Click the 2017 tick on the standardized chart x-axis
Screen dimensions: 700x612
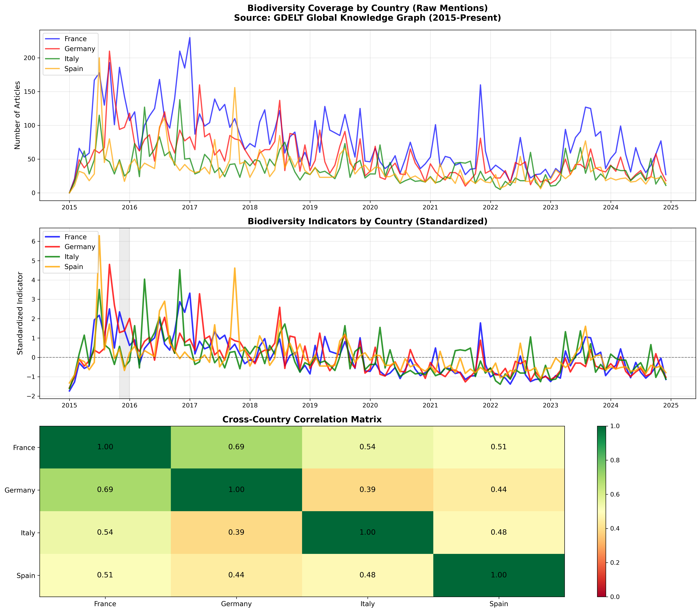pyautogui.click(x=190, y=406)
